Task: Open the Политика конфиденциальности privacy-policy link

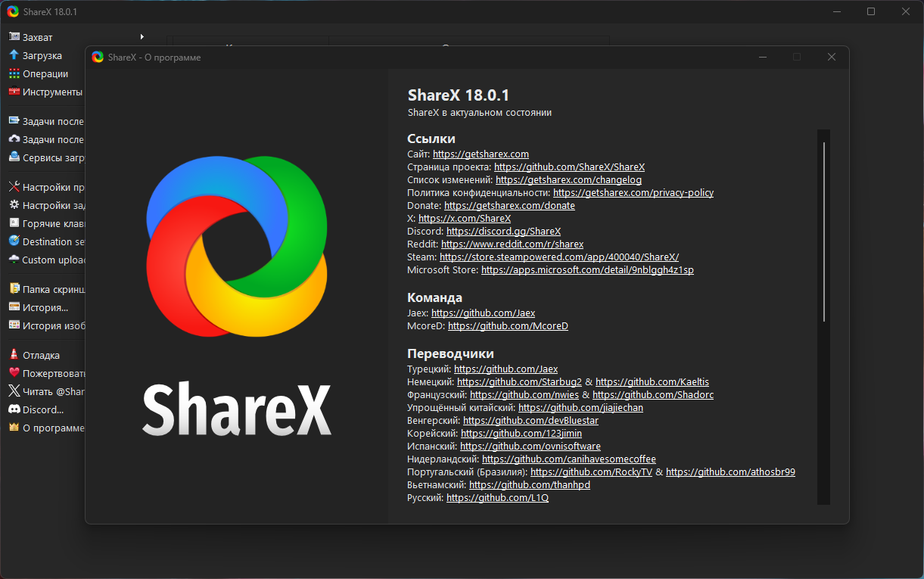Action: 633,192
